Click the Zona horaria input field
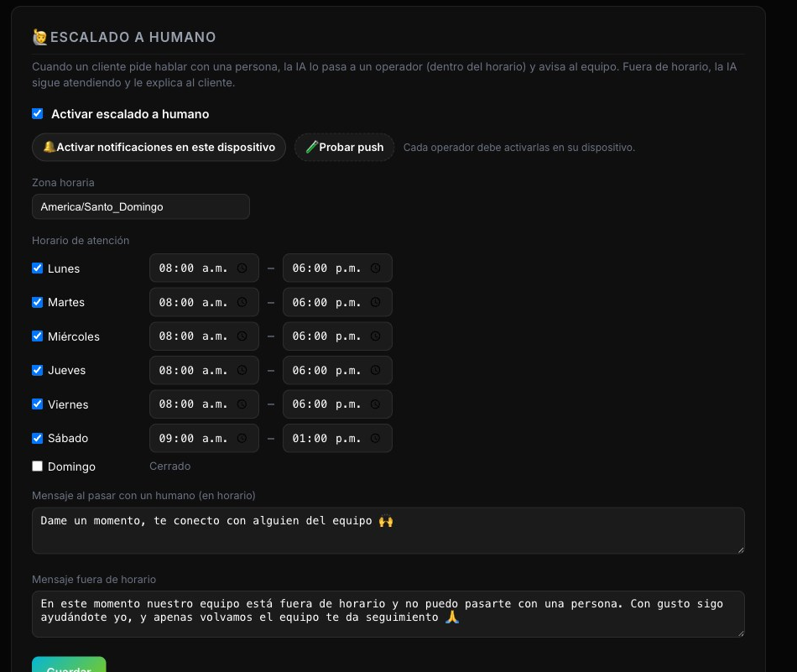 141,207
